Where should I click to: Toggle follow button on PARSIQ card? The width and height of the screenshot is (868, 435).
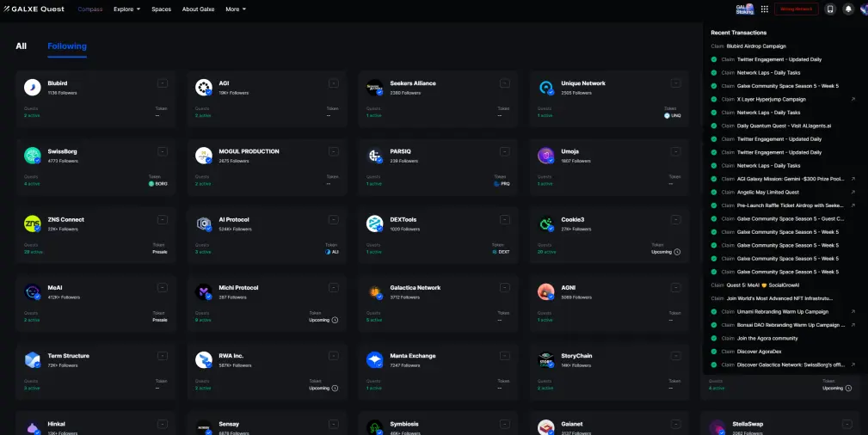[504, 151]
